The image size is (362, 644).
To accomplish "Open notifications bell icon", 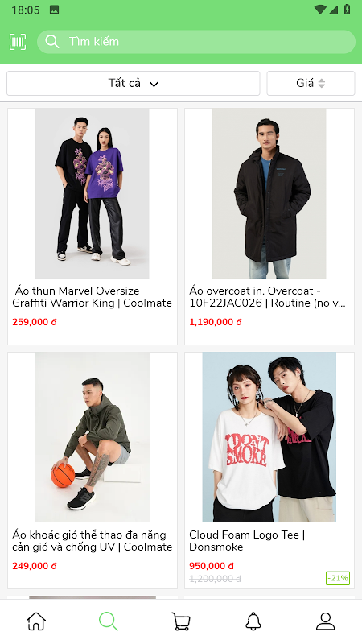I will pyautogui.click(x=253, y=621).
